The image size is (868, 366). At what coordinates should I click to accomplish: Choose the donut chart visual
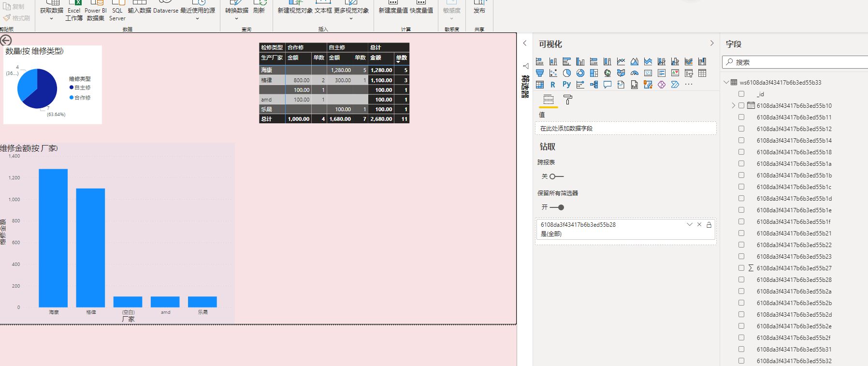click(580, 73)
